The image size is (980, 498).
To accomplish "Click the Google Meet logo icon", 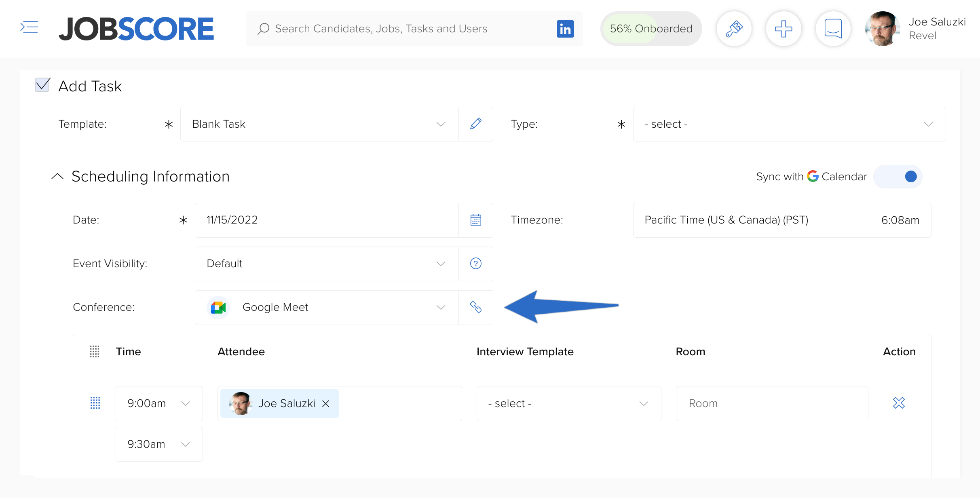I will pyautogui.click(x=218, y=307).
